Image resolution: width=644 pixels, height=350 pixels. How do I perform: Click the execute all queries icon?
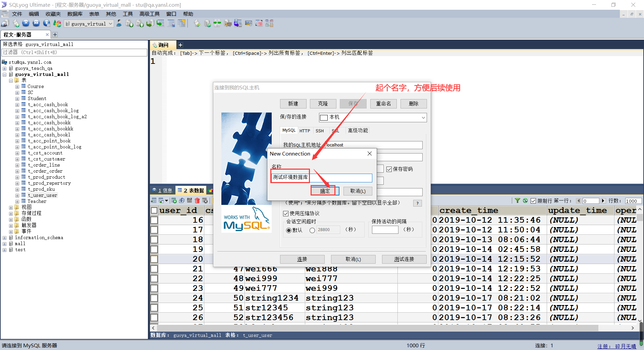click(36, 23)
